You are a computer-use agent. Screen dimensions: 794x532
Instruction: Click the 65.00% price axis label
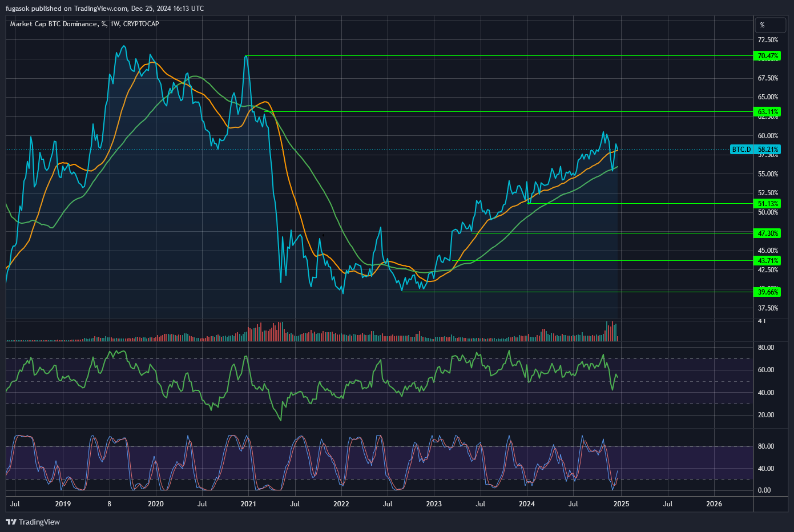(x=768, y=97)
